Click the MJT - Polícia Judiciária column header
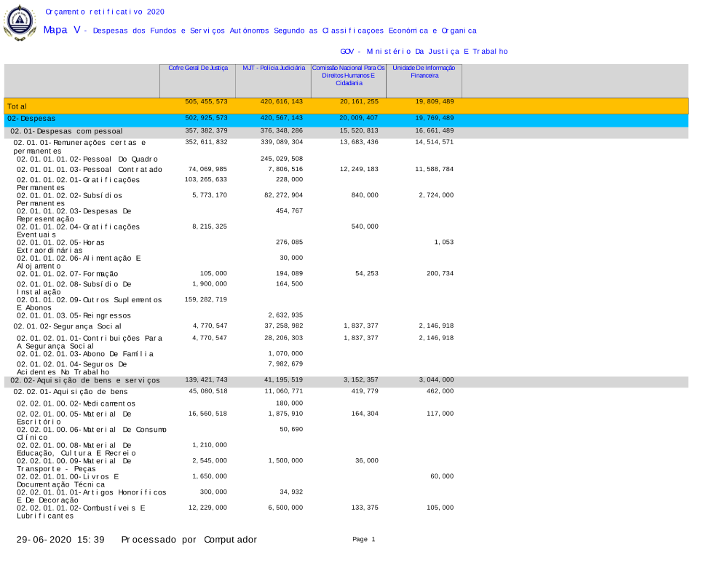 273,68
